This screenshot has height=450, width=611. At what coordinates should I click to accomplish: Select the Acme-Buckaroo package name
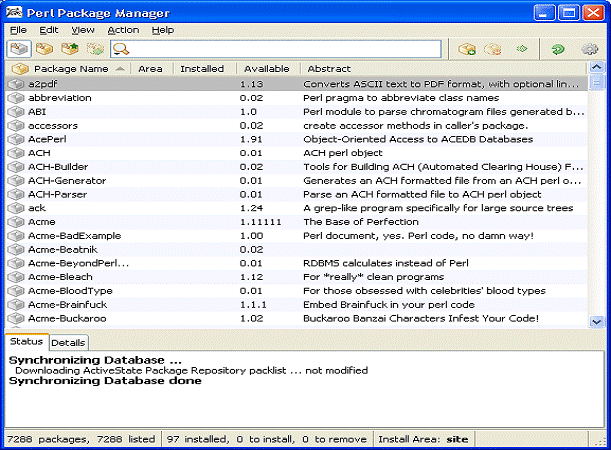click(67, 318)
